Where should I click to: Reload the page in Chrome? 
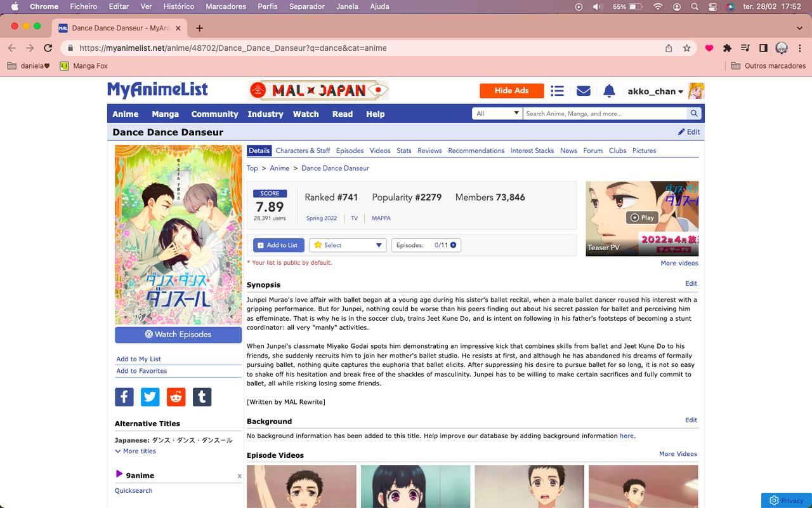click(x=48, y=48)
